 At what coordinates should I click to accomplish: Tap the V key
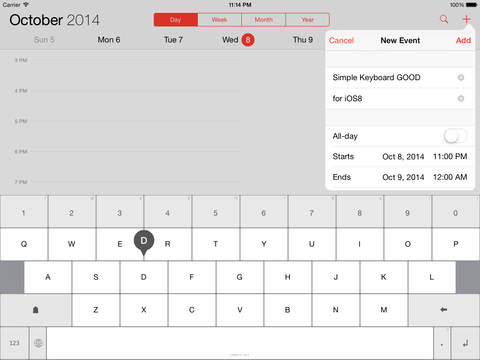[x=240, y=310]
